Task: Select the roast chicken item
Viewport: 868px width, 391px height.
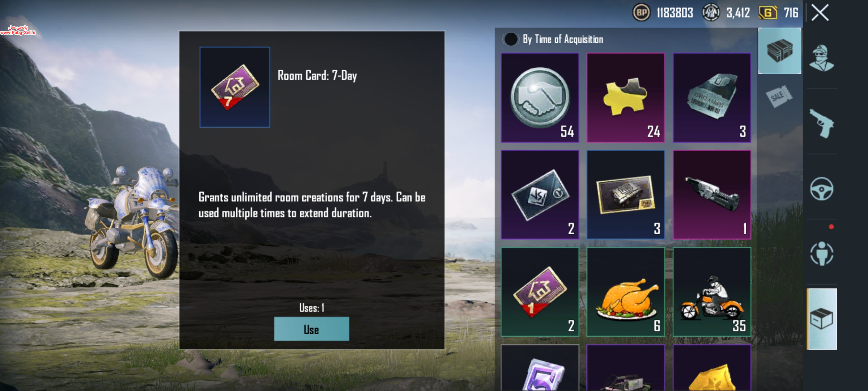Action: tap(626, 292)
